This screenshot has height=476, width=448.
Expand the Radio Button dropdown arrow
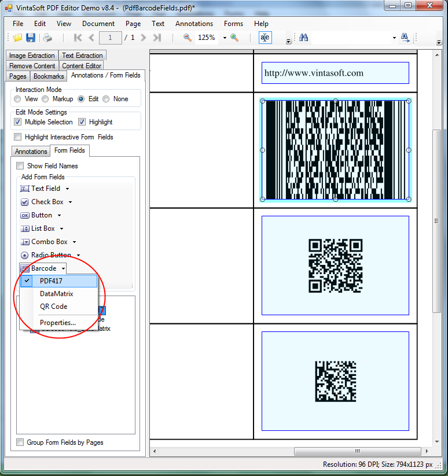78,256
